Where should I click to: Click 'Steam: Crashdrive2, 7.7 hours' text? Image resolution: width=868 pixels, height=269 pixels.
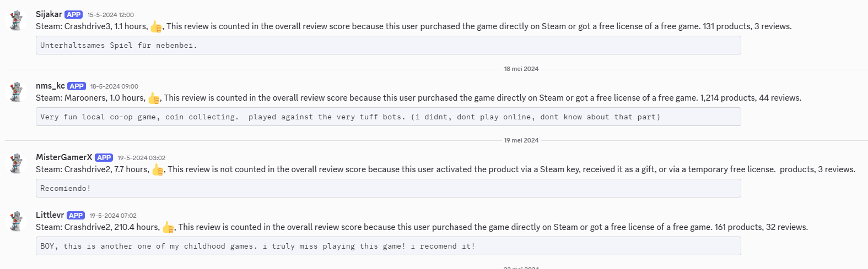(x=93, y=169)
